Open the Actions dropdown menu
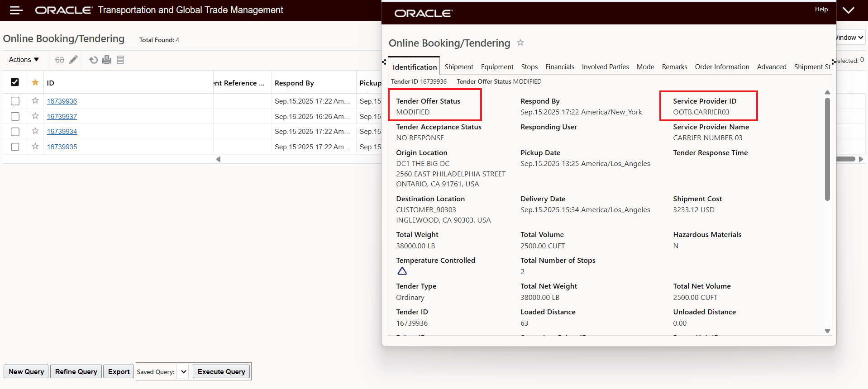 click(24, 60)
